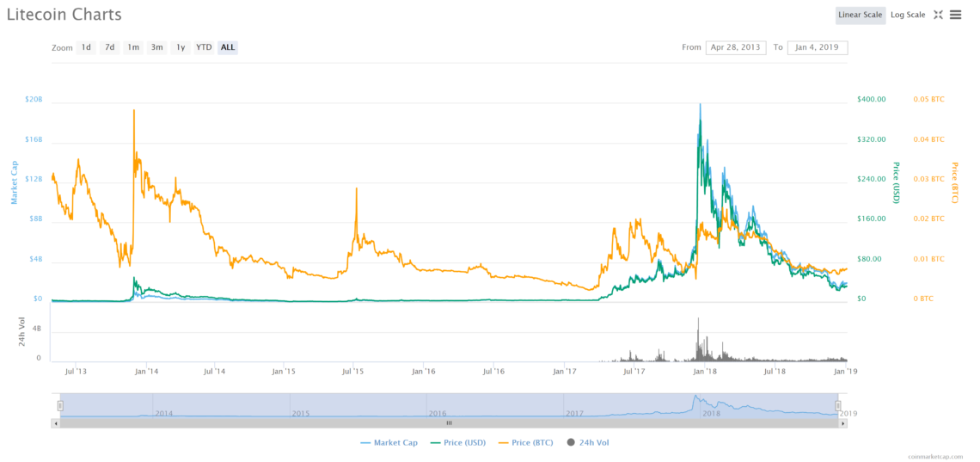Set zoom to 7d
Image resolution: width=980 pixels, height=462 pixels.
click(109, 47)
